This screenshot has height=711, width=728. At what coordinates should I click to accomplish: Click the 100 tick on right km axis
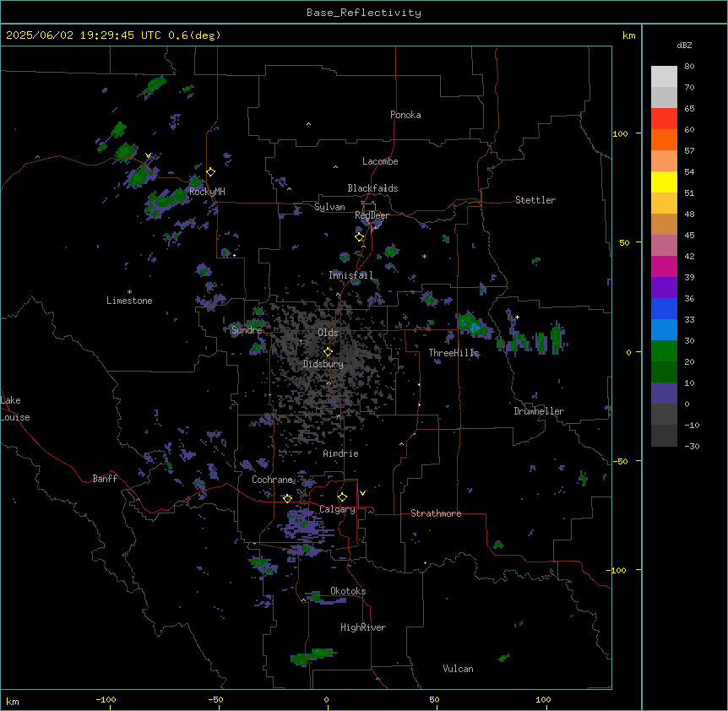coord(620,133)
